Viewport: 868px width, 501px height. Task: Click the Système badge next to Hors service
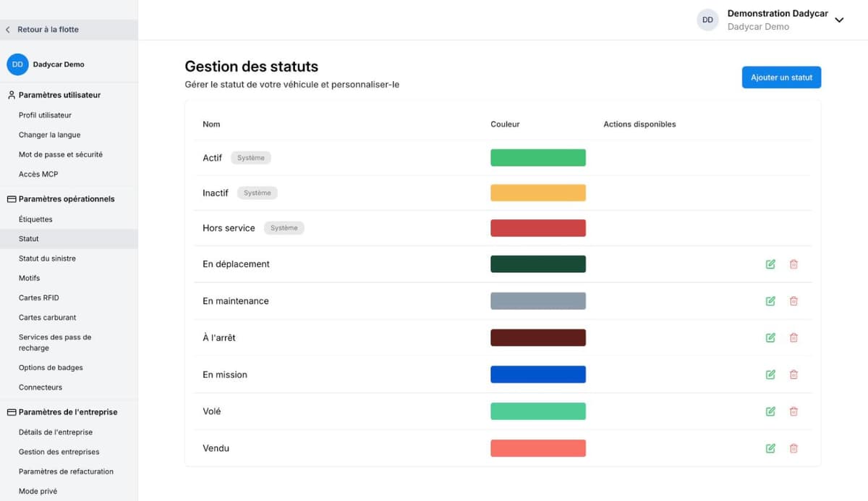pos(284,228)
